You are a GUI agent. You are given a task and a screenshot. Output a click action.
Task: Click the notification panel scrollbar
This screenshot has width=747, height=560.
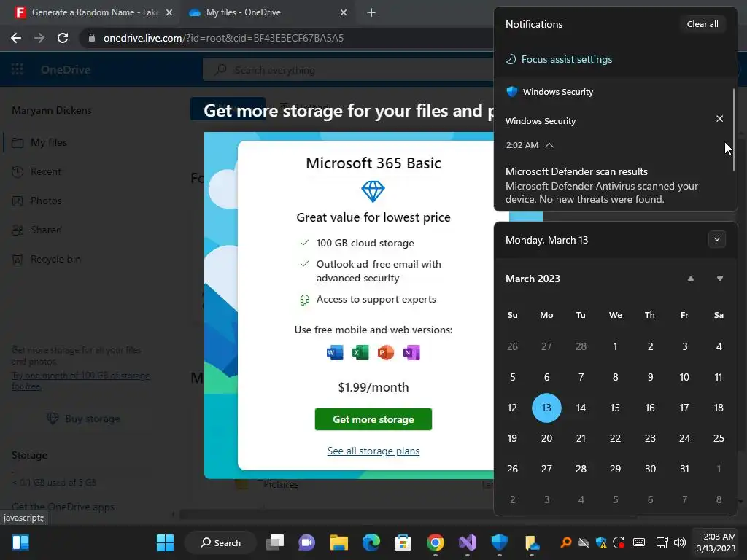[x=734, y=130]
